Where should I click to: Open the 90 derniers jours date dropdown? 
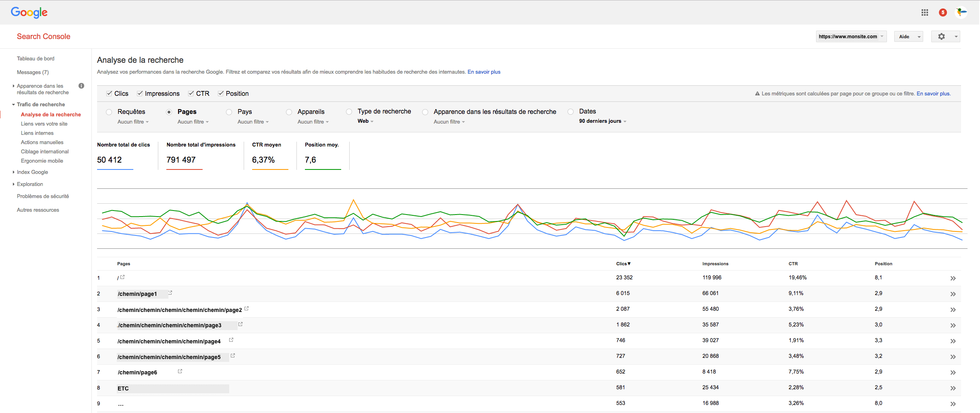[x=603, y=121]
